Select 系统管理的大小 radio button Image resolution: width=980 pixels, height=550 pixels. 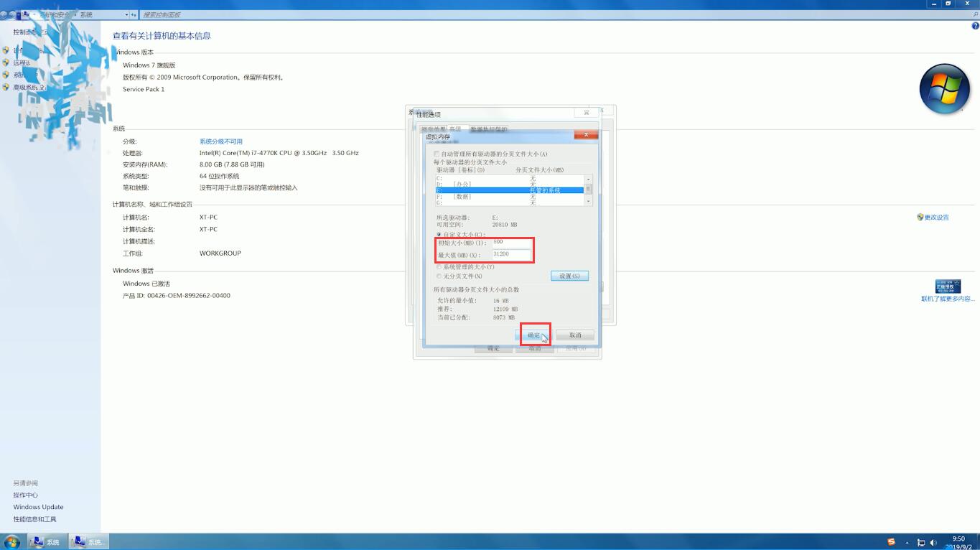(439, 267)
